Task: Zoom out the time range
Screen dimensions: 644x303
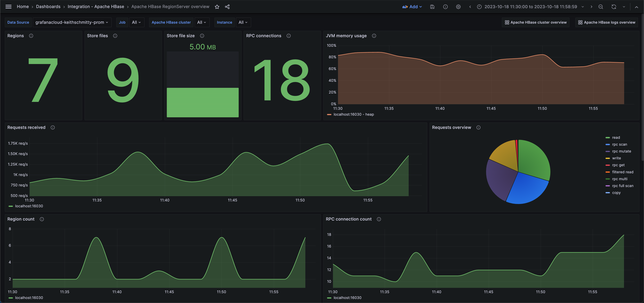Action: [x=601, y=7]
